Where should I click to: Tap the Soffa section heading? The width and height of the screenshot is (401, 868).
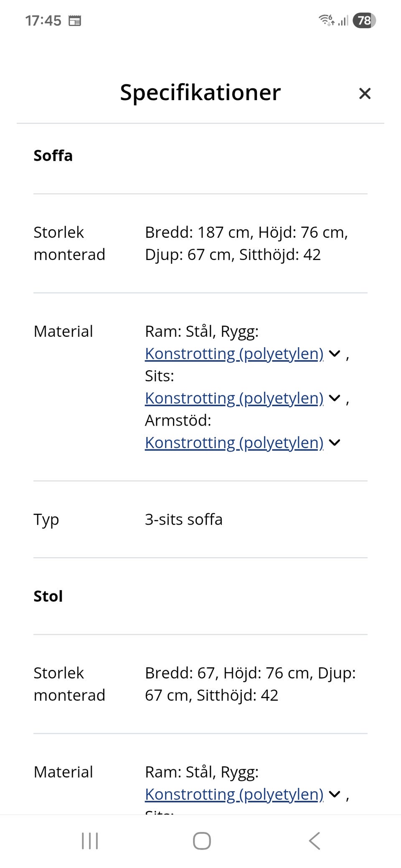coord(53,156)
